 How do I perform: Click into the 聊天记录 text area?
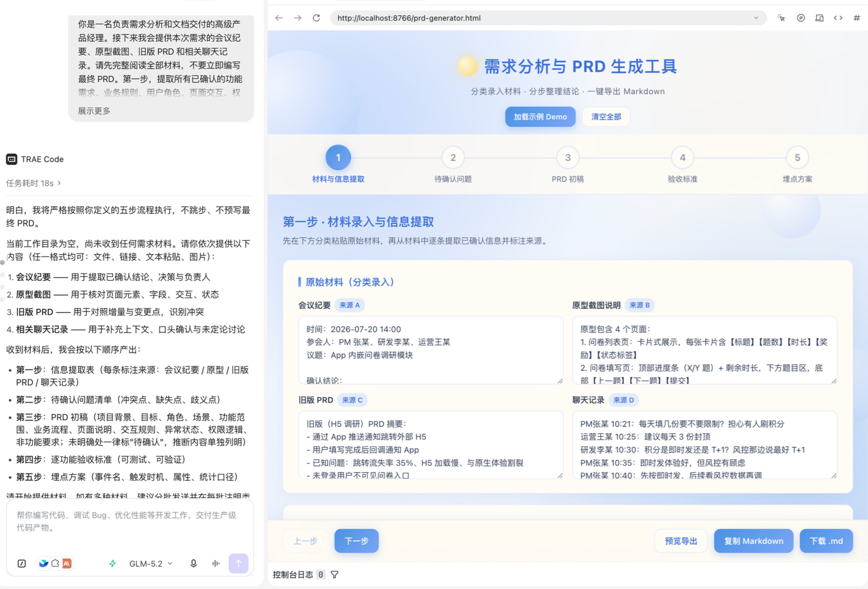click(x=705, y=445)
